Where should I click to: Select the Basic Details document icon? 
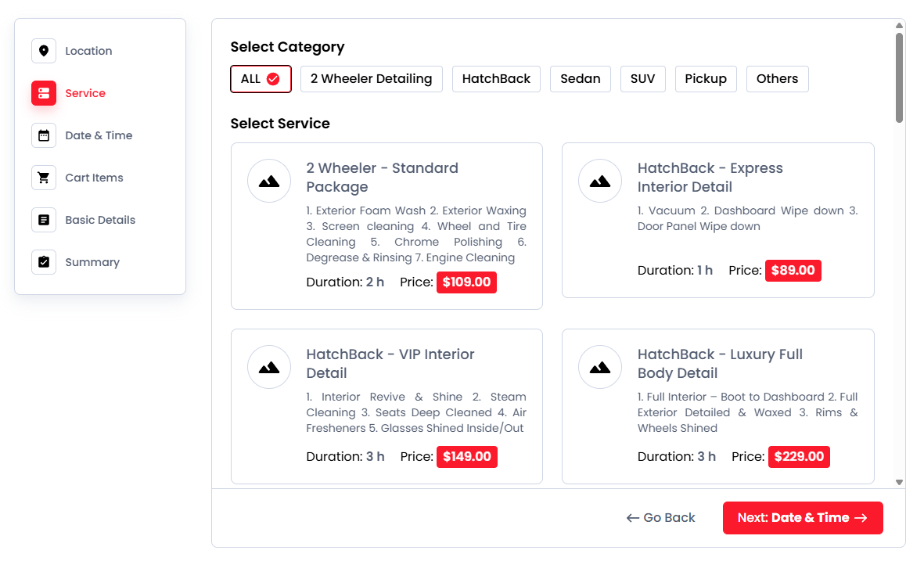(44, 220)
